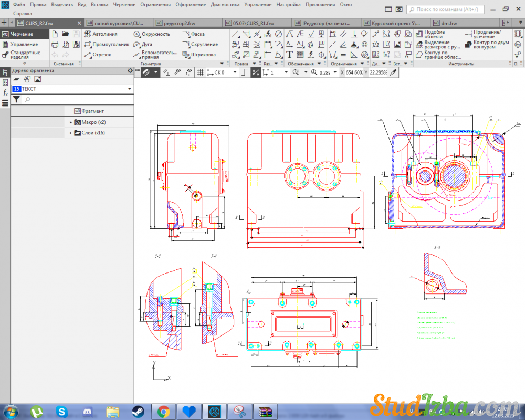Image resolution: width=525 pixels, height=420 pixels.
Task: Open variables fx panel in left sidebar
Action: pos(5,93)
